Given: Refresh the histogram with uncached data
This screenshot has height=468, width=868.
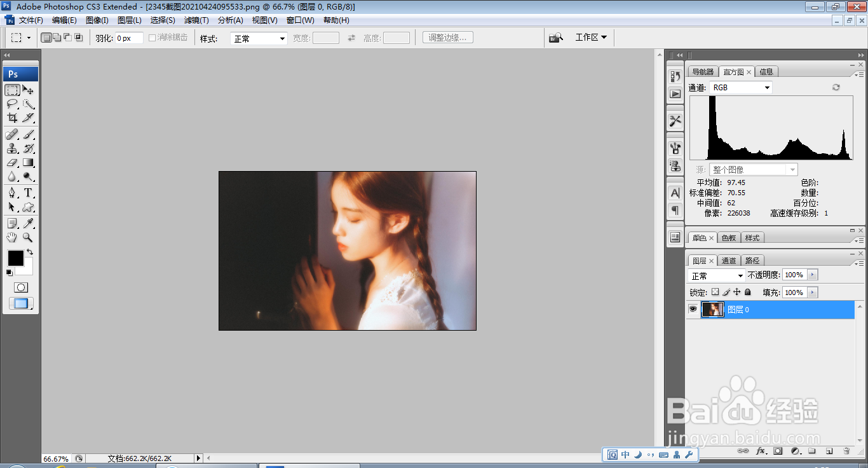Looking at the screenshot, I should tap(836, 87).
